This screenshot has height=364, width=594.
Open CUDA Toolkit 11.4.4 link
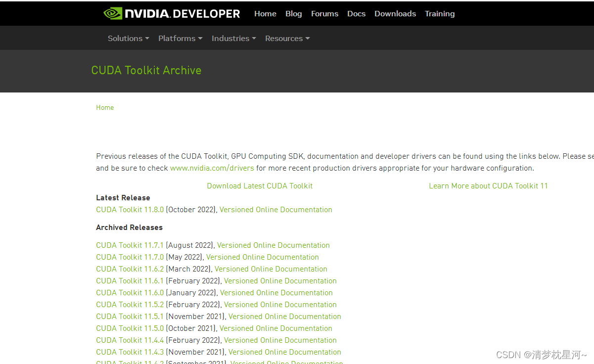[130, 340]
